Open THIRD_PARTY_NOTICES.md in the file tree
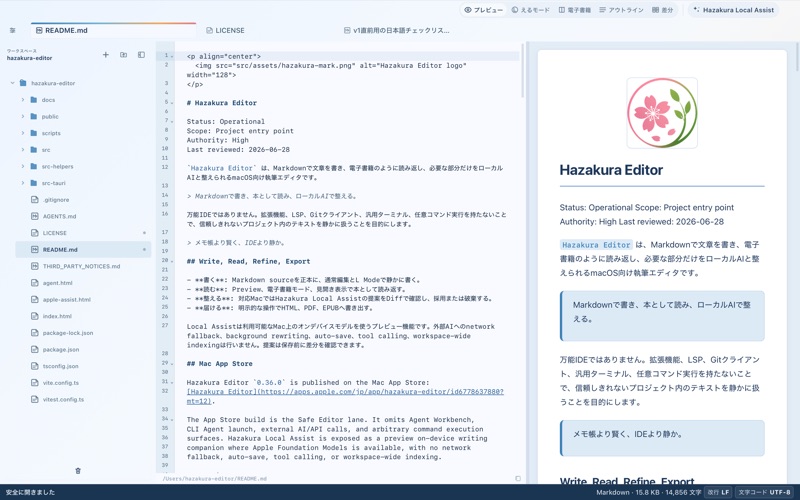The height and width of the screenshot is (500, 800). coord(81,266)
